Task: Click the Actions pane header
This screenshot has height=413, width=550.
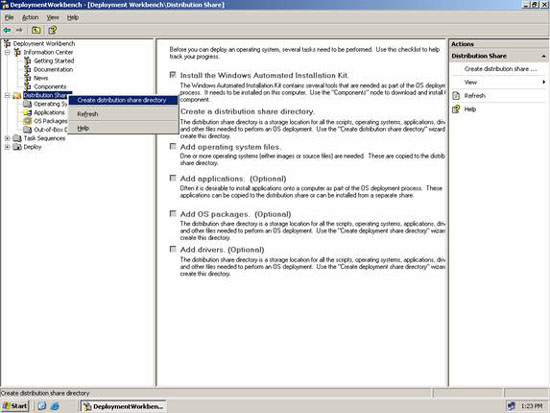Action: [499, 44]
